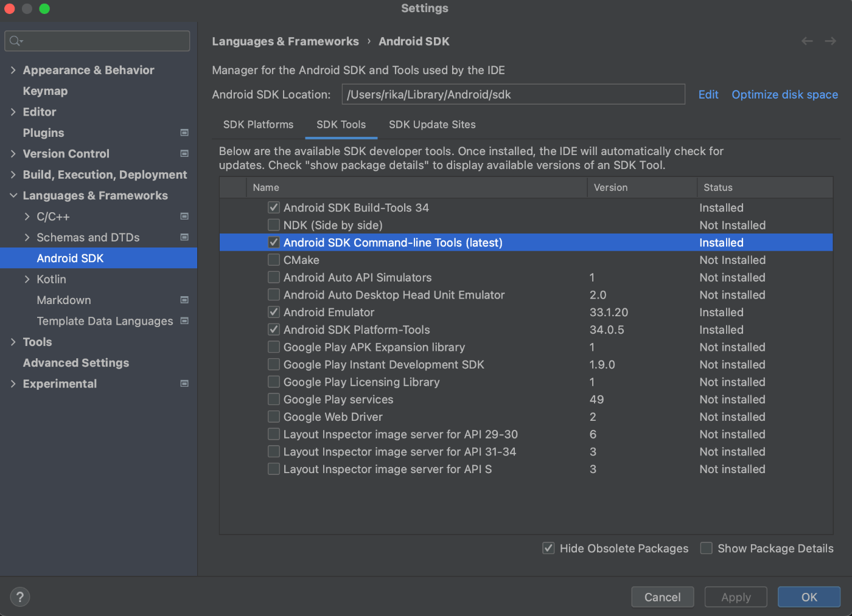This screenshot has height=616, width=852.
Task: Select the SDK Tools tab
Action: point(341,125)
